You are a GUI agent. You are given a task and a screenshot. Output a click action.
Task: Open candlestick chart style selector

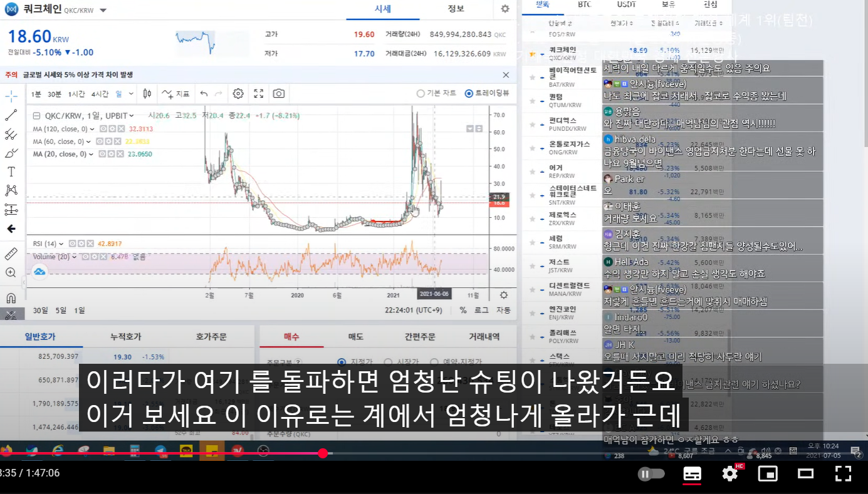pos(147,94)
